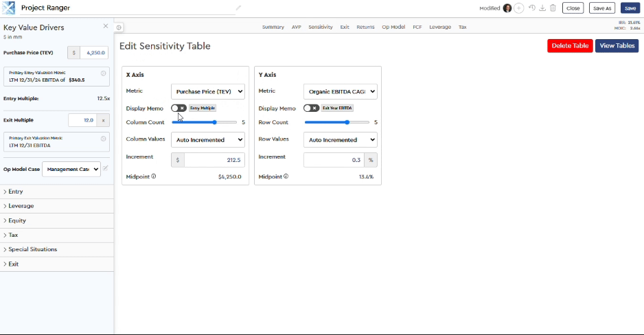This screenshot has height=335, width=644.
Task: Click edit icon next to Op Model Case
Action: pyautogui.click(x=106, y=168)
